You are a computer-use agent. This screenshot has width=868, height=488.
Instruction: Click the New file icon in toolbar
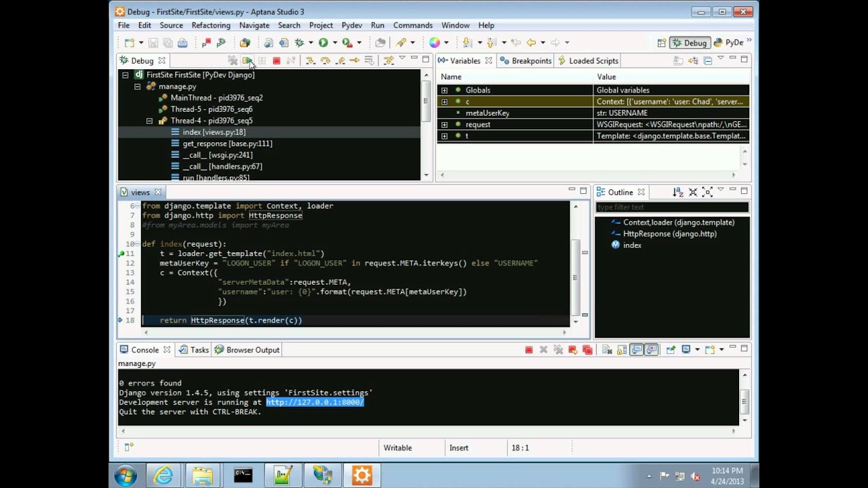(129, 43)
